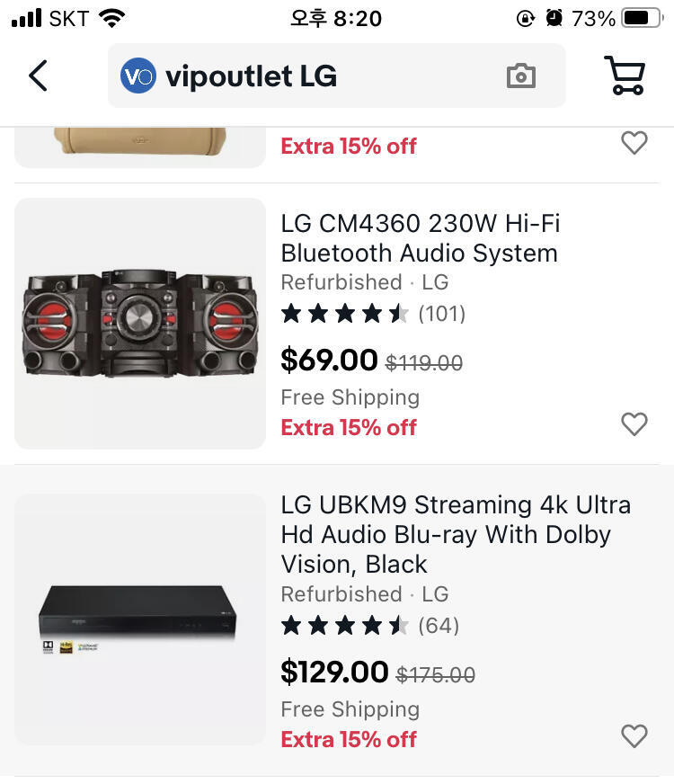Screen dimensions: 674x784
Task: Open camera image search
Action: point(521,76)
